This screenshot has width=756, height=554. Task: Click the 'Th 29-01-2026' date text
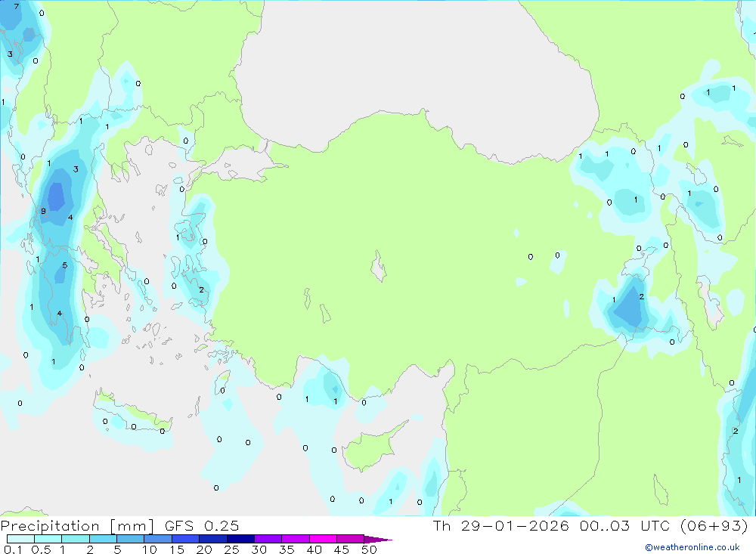[x=500, y=525]
